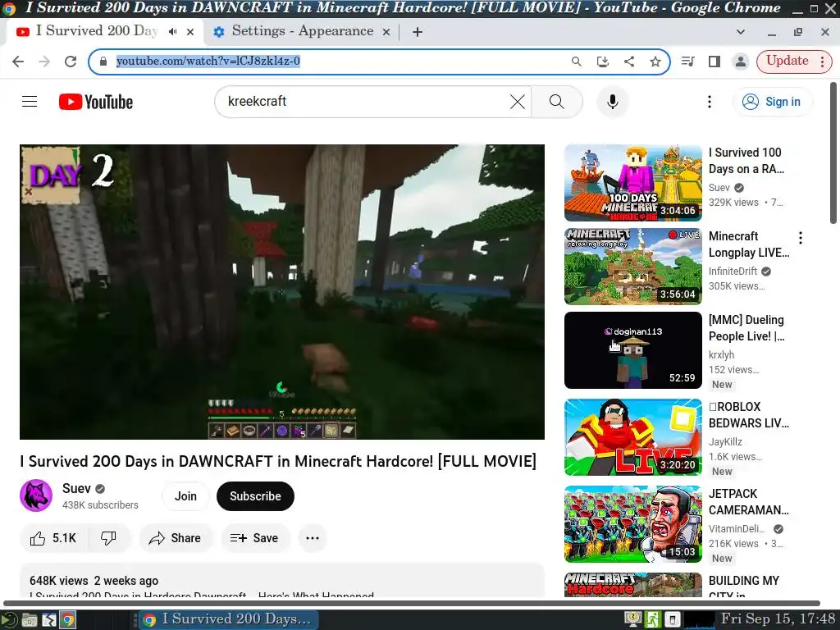This screenshot has width=840, height=630.
Task: Go back in Chrome
Action: [18, 61]
